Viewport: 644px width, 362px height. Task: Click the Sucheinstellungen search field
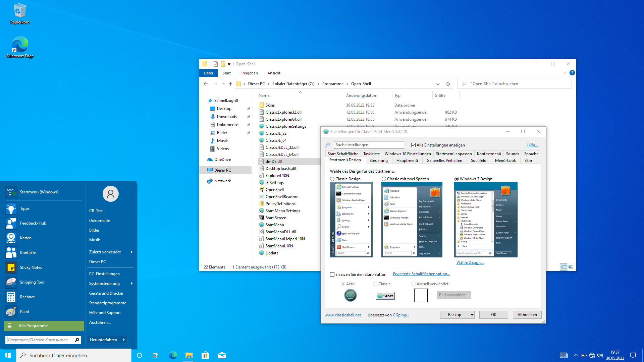[x=369, y=145]
